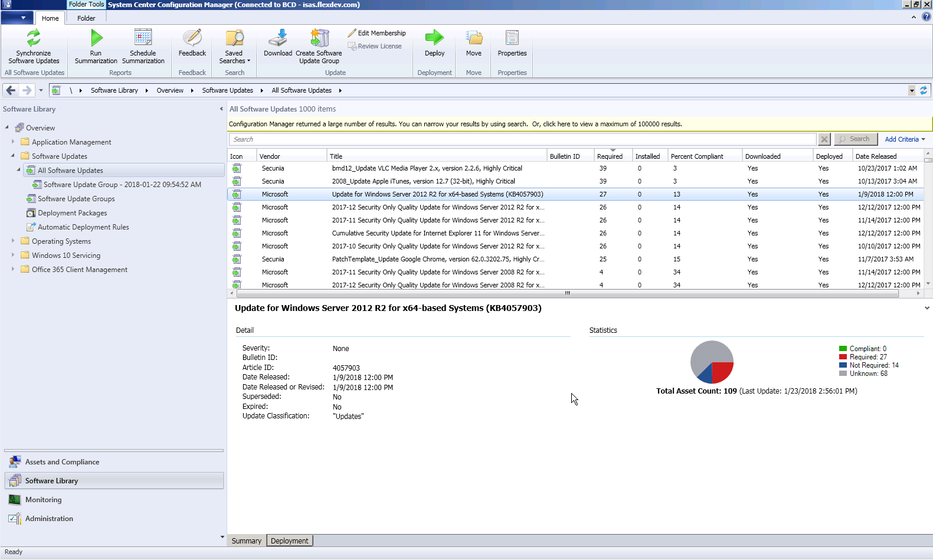Expand the Windows 10 Servicing node
Viewport: 933px width, 560px height.
point(13,255)
